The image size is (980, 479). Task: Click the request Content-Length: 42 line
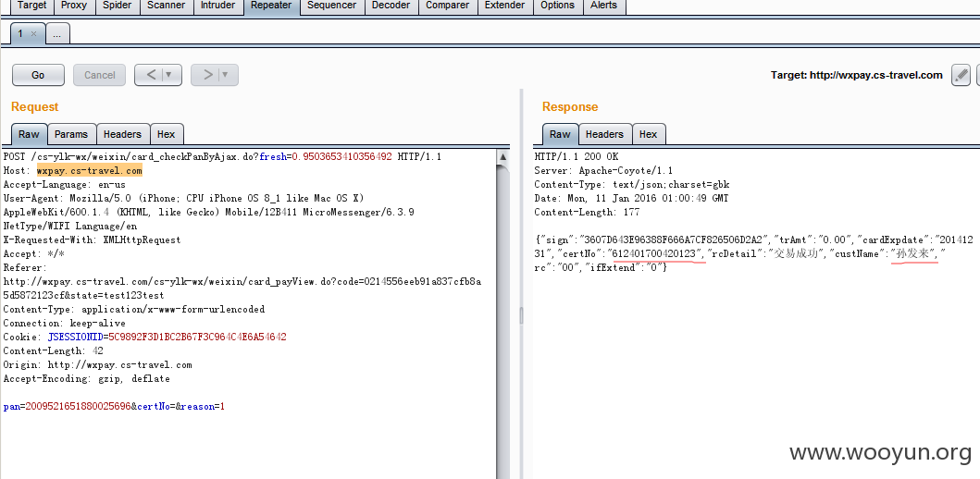(x=53, y=351)
